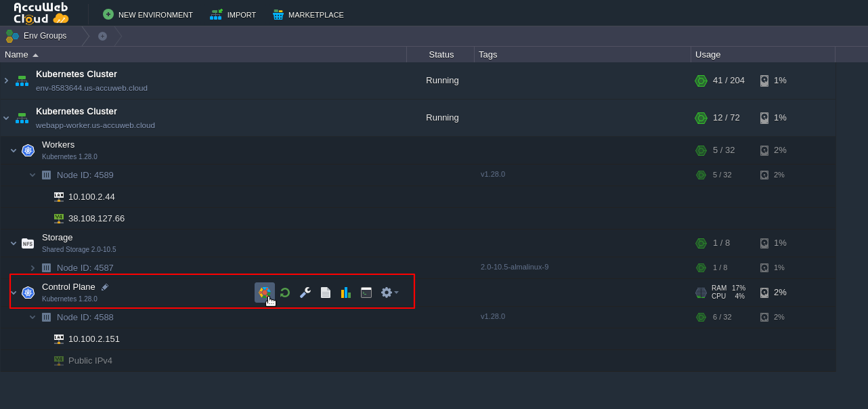Select Public IPv4 entry
Image resolution: width=868 pixels, height=409 pixels.
coord(90,361)
